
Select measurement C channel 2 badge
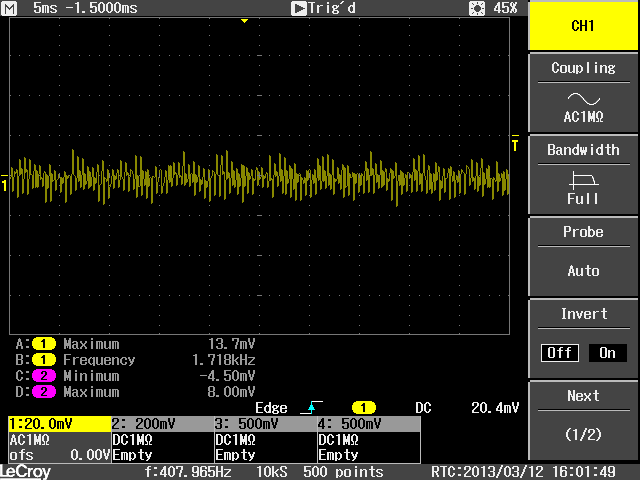coord(44,376)
